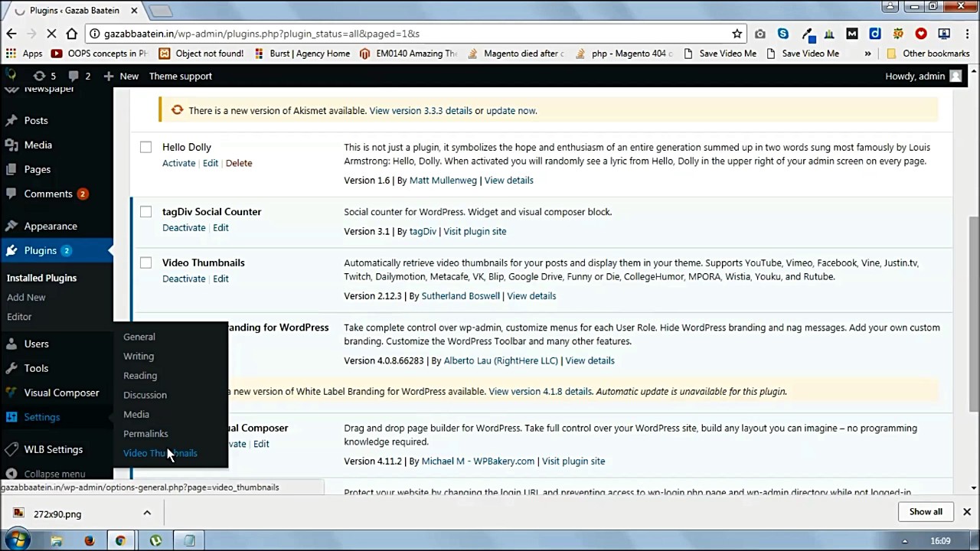Open the red heart extension icon

point(921,34)
